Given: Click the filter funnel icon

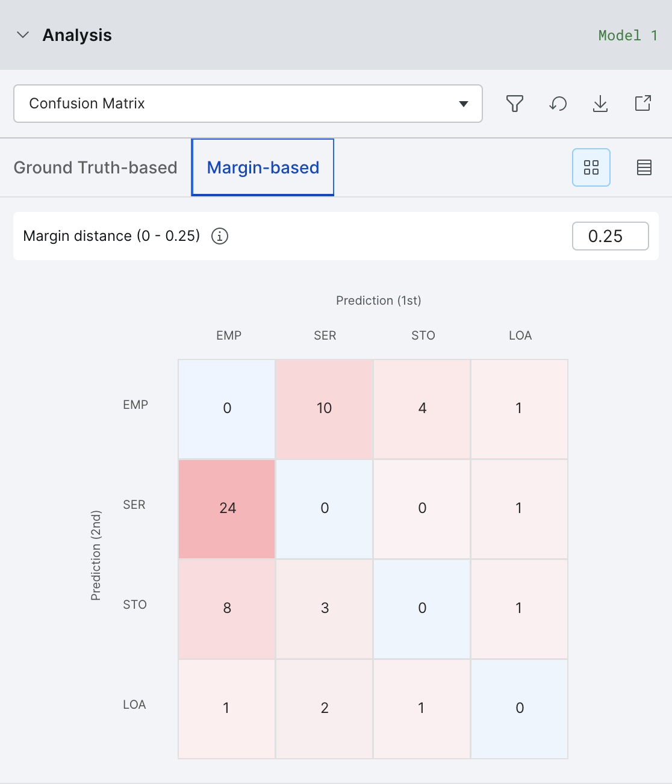Looking at the screenshot, I should tap(515, 104).
